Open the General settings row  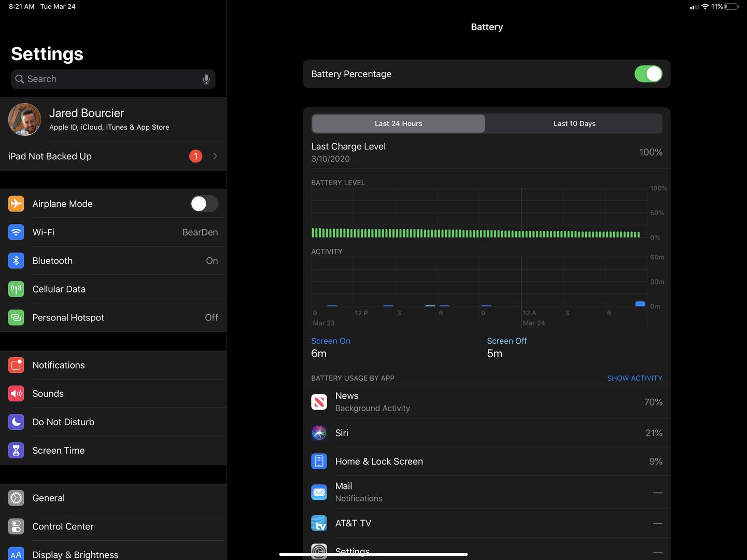113,498
